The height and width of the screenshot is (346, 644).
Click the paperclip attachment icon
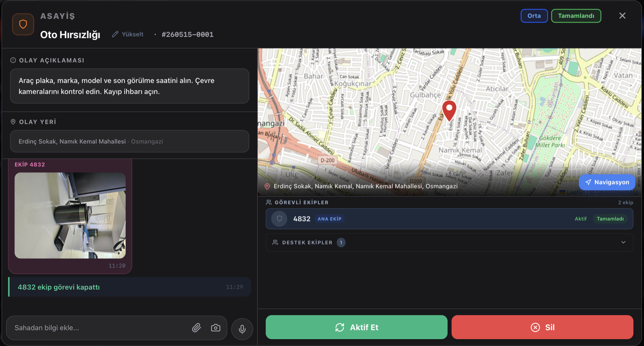click(196, 328)
